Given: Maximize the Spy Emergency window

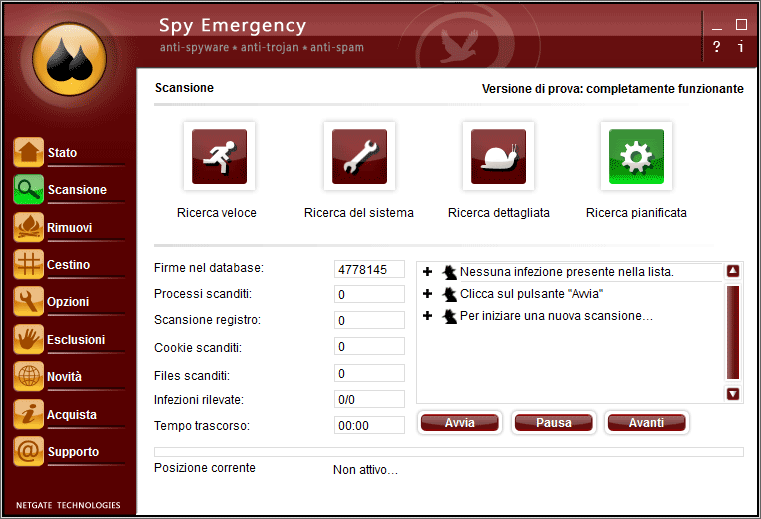Looking at the screenshot, I should coord(741,24).
